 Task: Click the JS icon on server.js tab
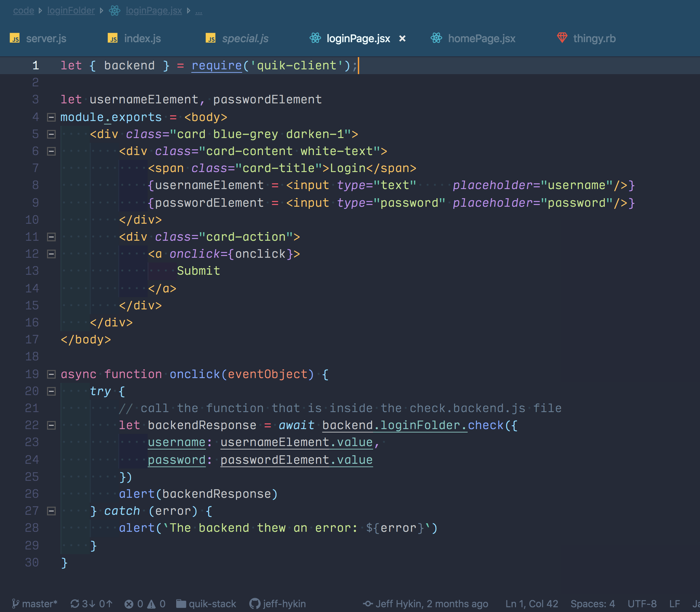point(15,38)
